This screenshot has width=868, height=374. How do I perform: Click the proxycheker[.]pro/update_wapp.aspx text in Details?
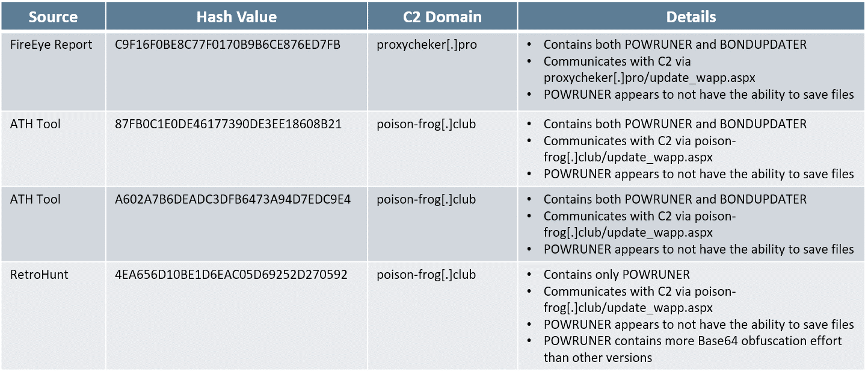point(650,78)
